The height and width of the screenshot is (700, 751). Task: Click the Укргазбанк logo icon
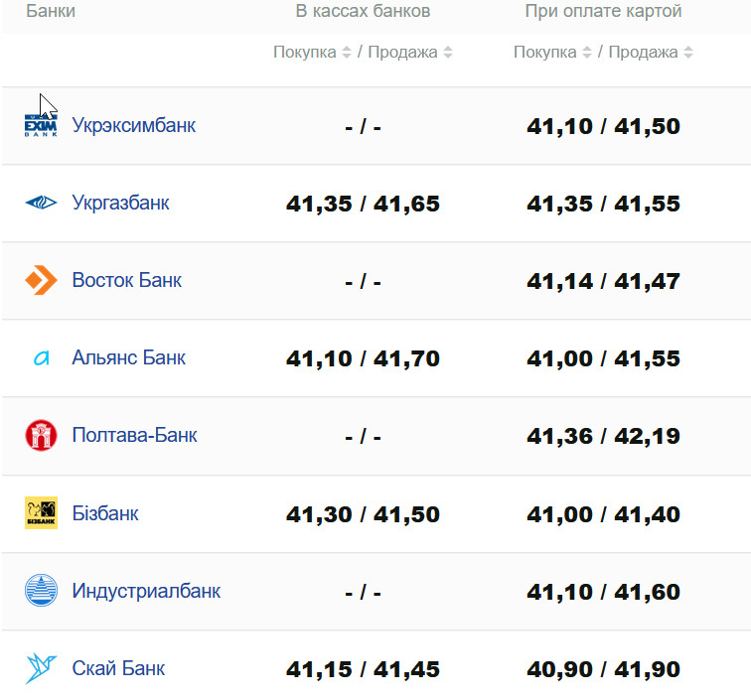click(x=41, y=203)
